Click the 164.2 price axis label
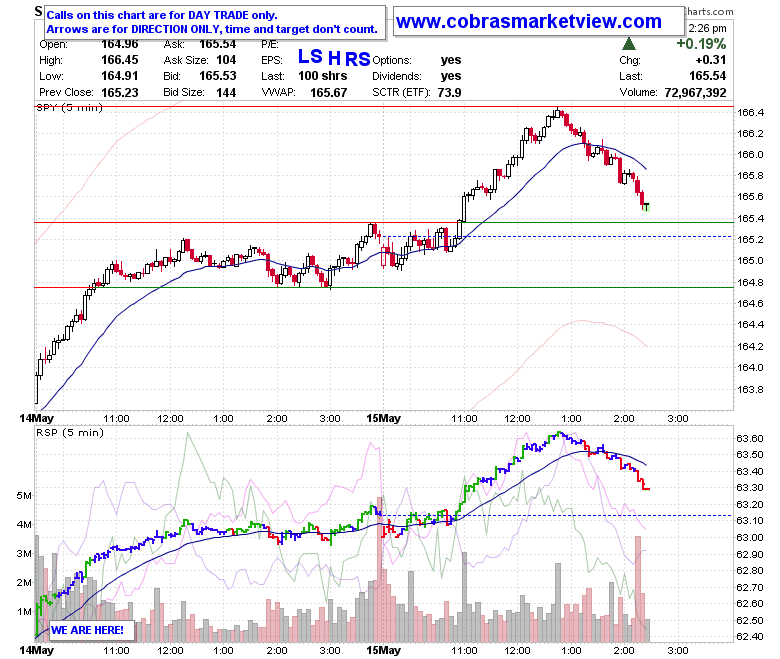The image size is (780, 659). [x=750, y=346]
